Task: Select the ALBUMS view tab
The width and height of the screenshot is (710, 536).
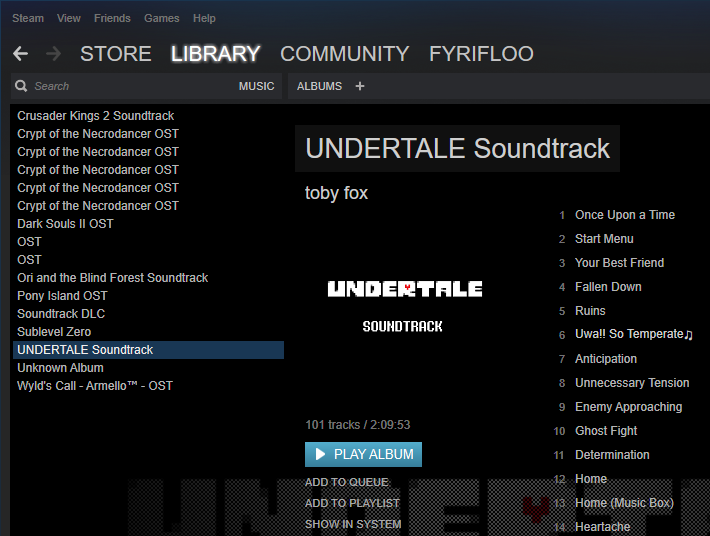Action: pyautogui.click(x=319, y=86)
